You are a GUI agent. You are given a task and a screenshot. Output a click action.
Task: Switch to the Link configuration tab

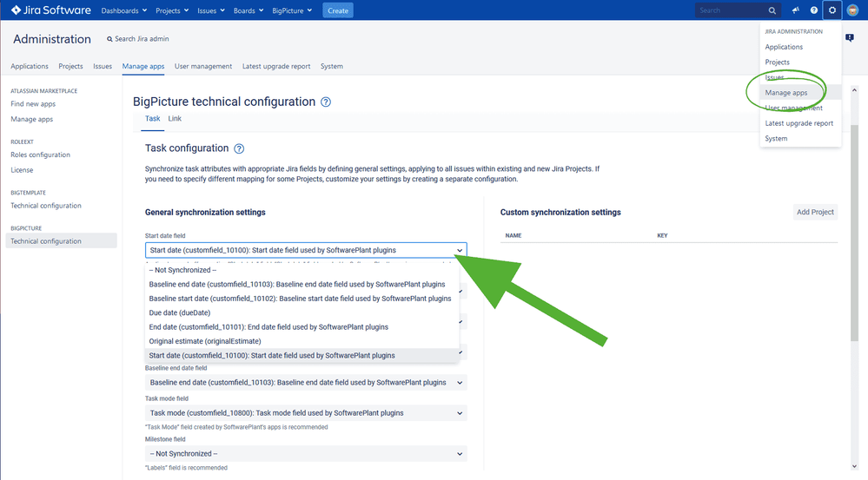point(175,119)
